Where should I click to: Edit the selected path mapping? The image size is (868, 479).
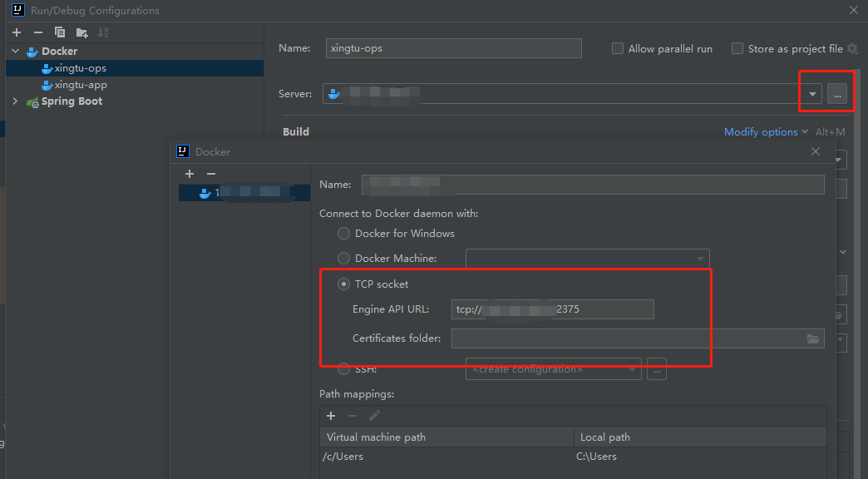(x=373, y=416)
